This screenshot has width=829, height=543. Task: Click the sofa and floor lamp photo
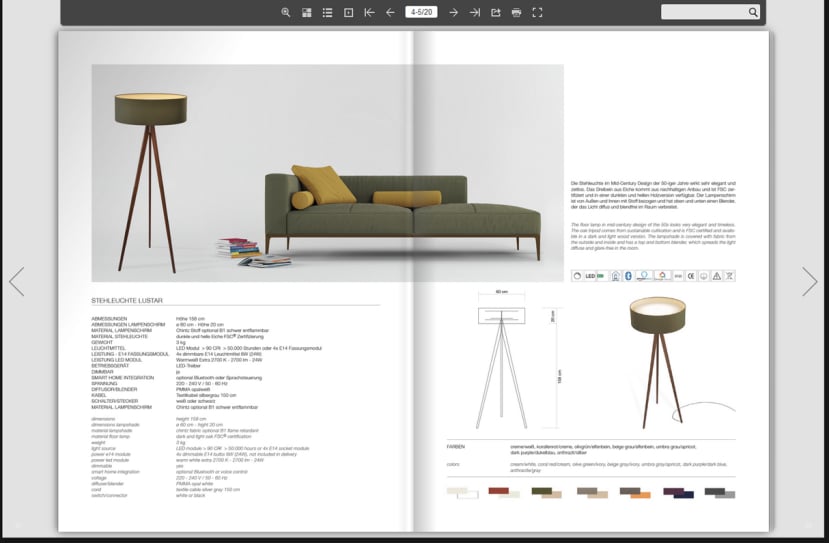tap(327, 172)
